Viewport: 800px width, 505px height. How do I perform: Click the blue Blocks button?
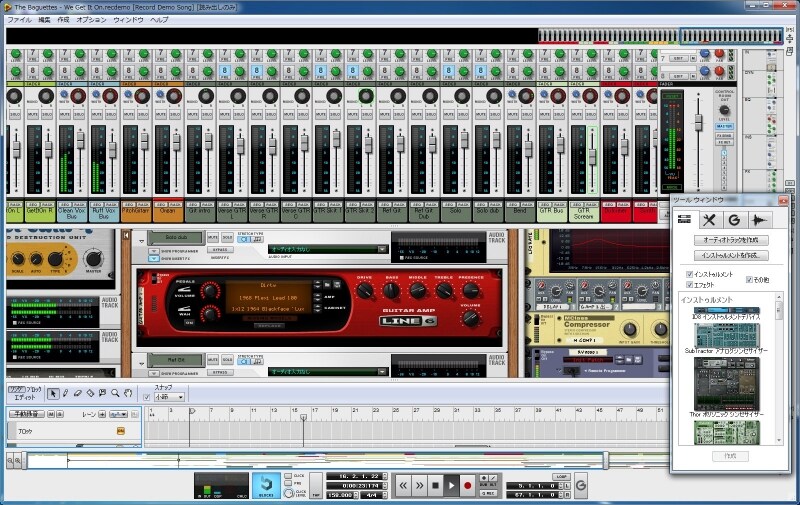(x=266, y=486)
